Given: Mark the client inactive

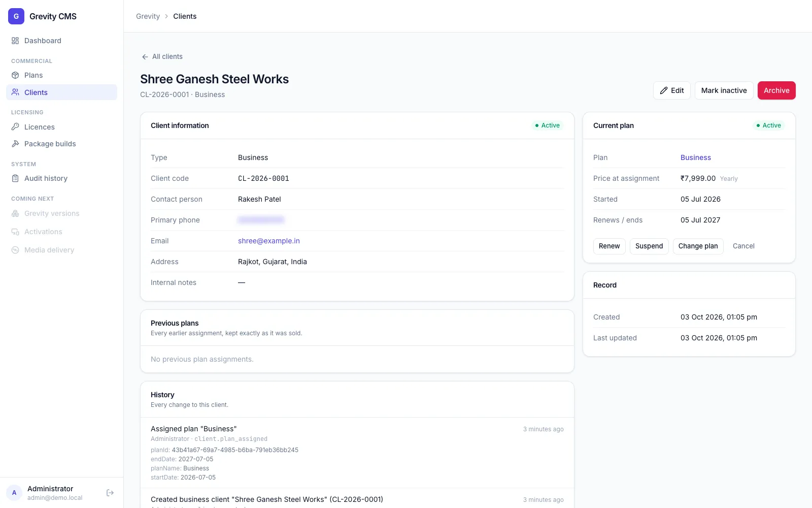Looking at the screenshot, I should point(724,90).
